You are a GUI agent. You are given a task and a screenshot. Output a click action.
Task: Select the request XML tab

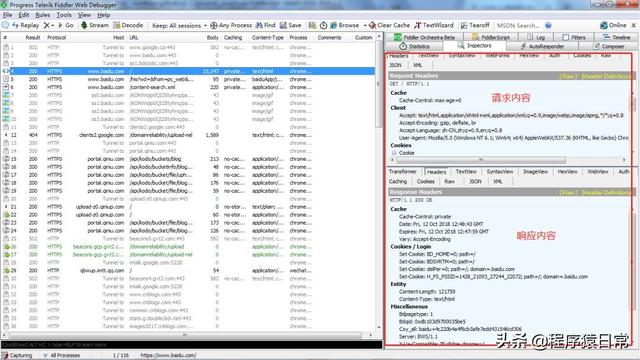[x=418, y=65]
